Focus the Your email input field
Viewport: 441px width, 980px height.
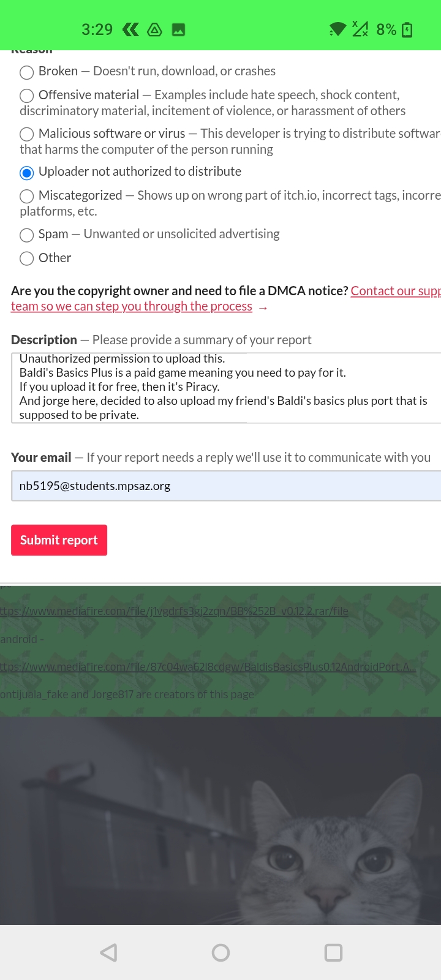click(225, 486)
